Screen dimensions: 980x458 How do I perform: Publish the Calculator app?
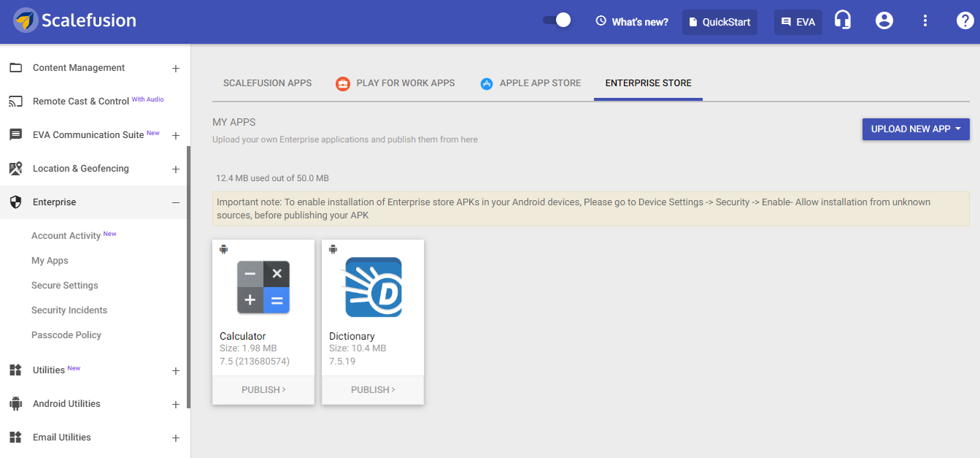[263, 390]
